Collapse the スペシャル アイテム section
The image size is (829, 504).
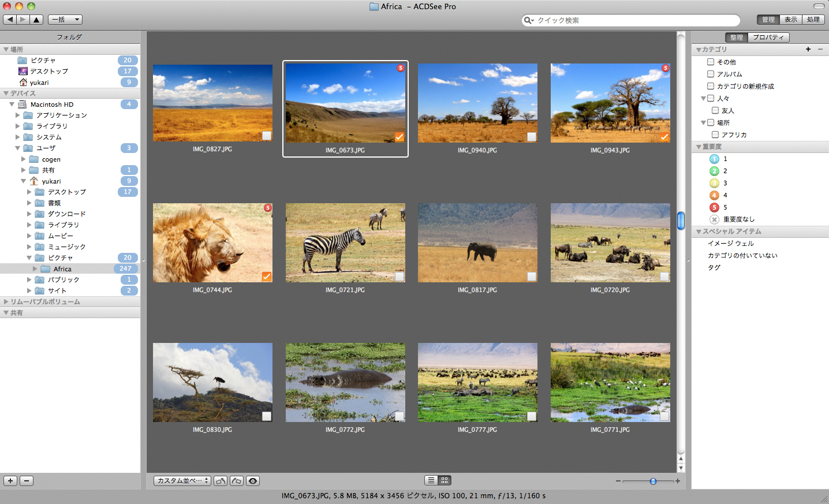(x=699, y=232)
